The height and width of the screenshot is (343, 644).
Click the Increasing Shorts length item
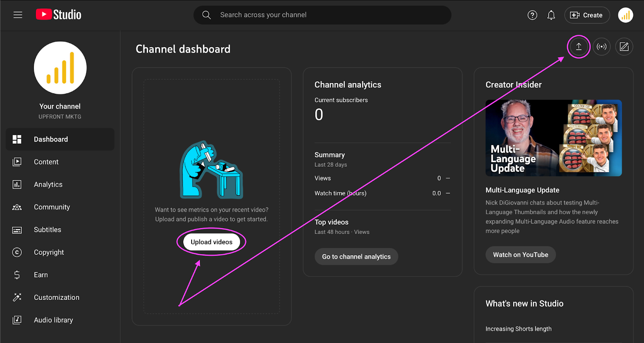point(518,329)
